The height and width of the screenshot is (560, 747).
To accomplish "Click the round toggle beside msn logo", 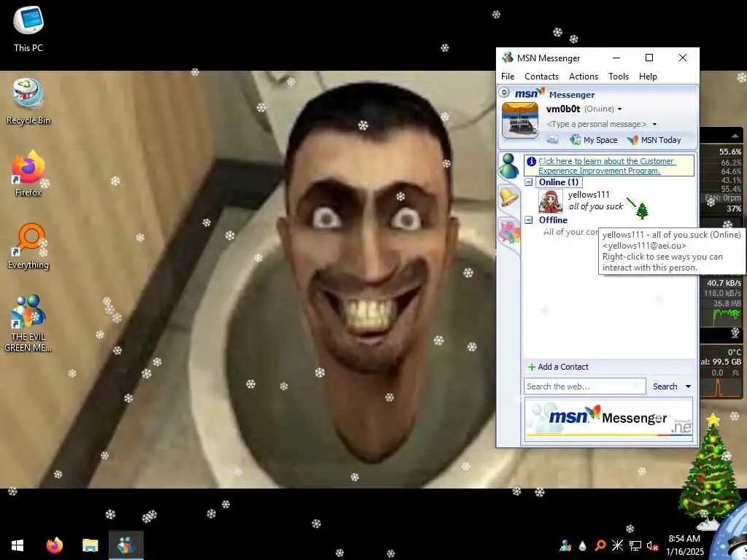I will tap(504, 93).
